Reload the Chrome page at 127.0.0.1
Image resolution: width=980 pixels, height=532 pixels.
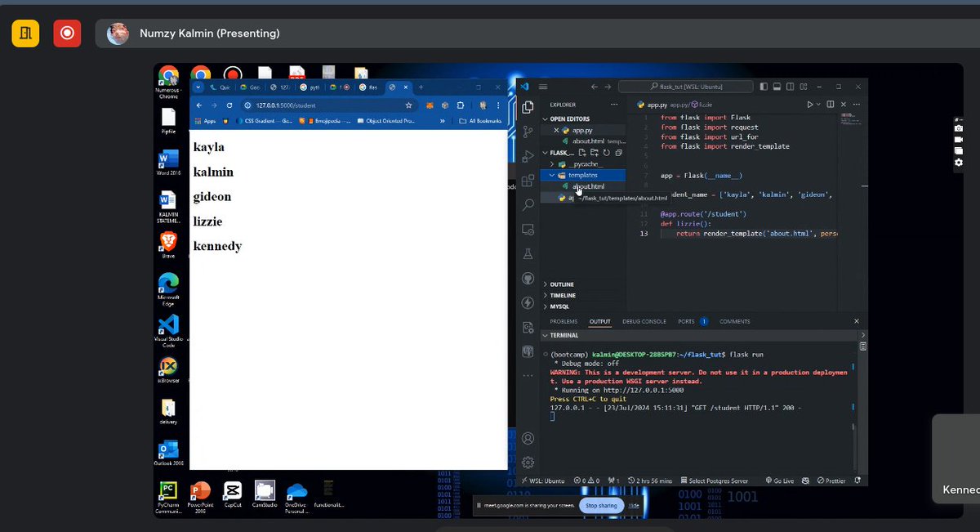[x=229, y=105]
